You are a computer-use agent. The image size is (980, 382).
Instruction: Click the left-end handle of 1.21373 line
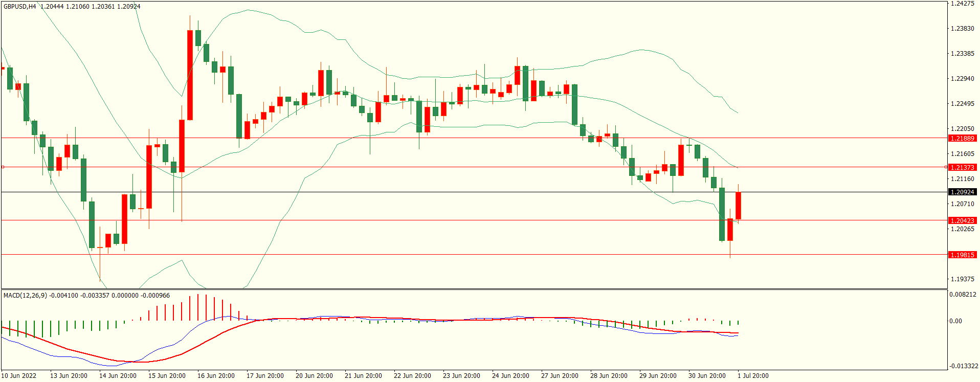[x=3, y=167]
